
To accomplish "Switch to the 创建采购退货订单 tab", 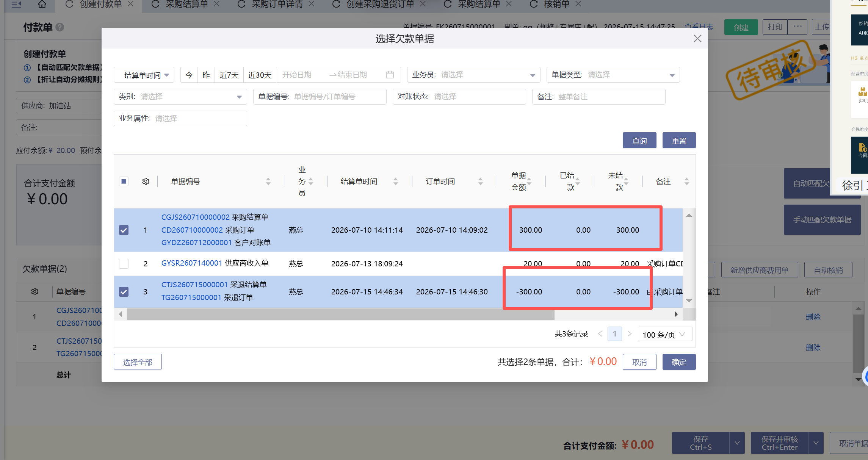I will point(380,4).
